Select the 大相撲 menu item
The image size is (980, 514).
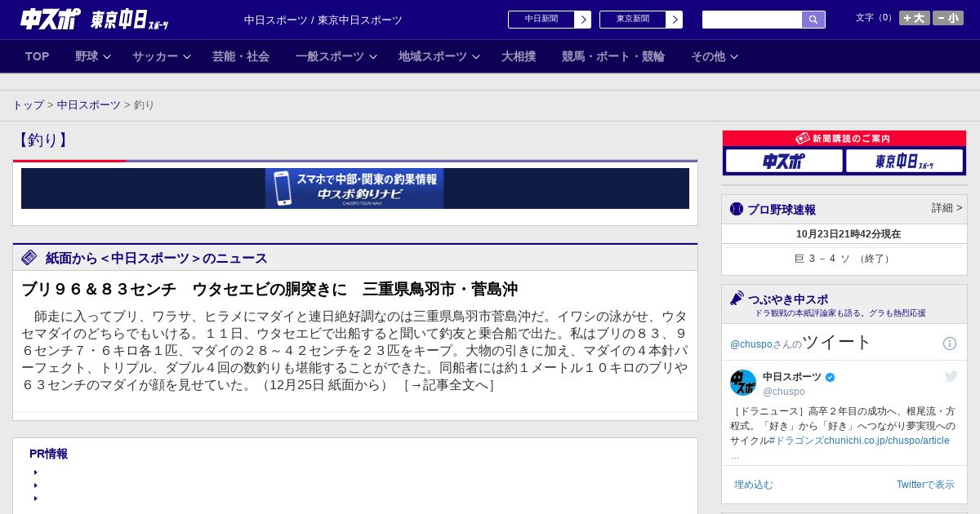point(519,56)
